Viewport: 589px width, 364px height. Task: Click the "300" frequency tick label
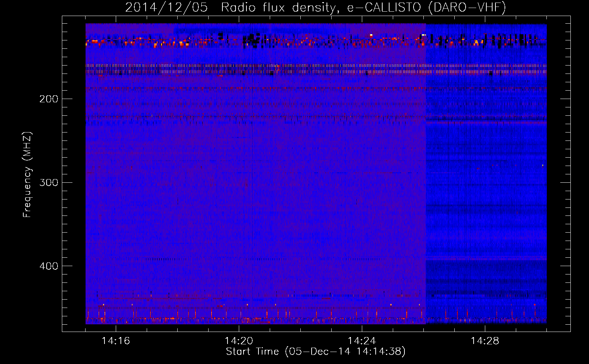point(48,182)
